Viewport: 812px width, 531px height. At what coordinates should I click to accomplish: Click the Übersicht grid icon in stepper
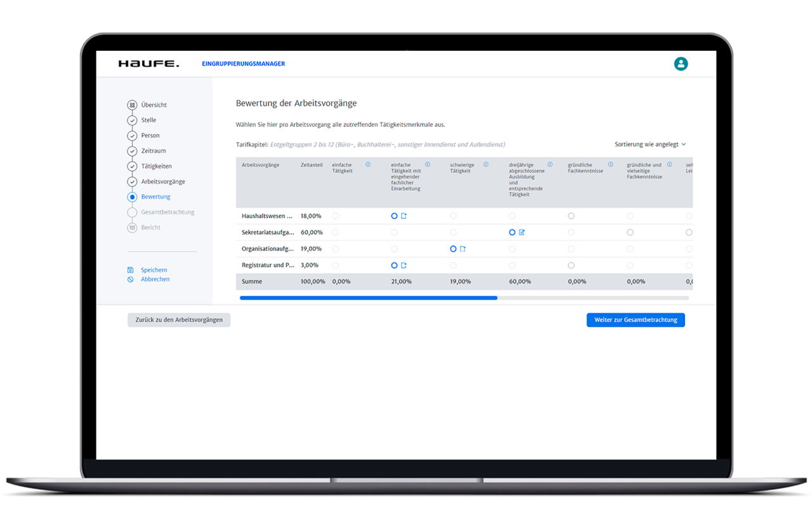[x=132, y=105]
